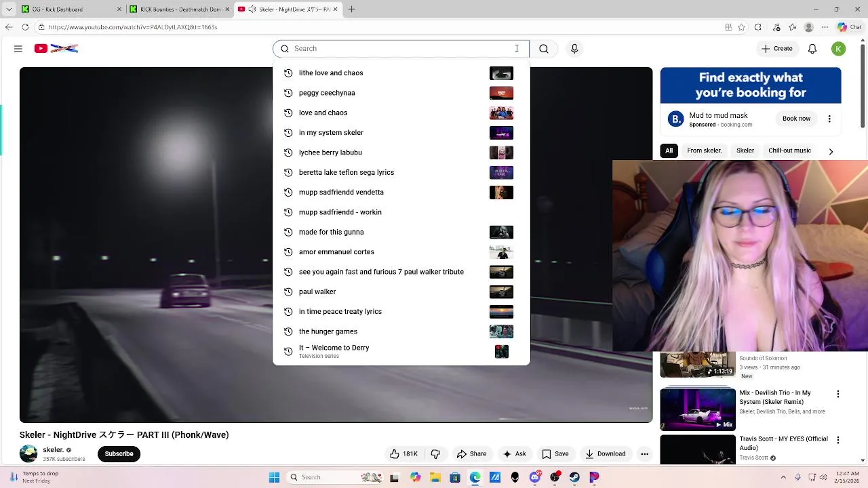Focus the YouTube search input field
This screenshot has height=488, width=868.
401,48
